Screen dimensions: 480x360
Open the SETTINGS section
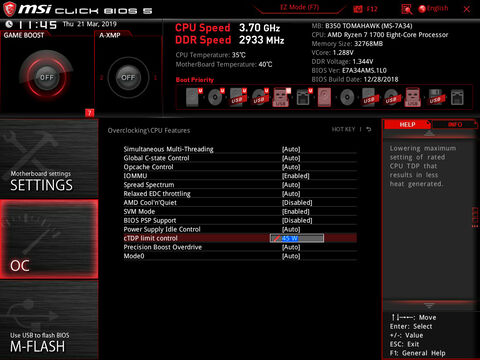49,159
